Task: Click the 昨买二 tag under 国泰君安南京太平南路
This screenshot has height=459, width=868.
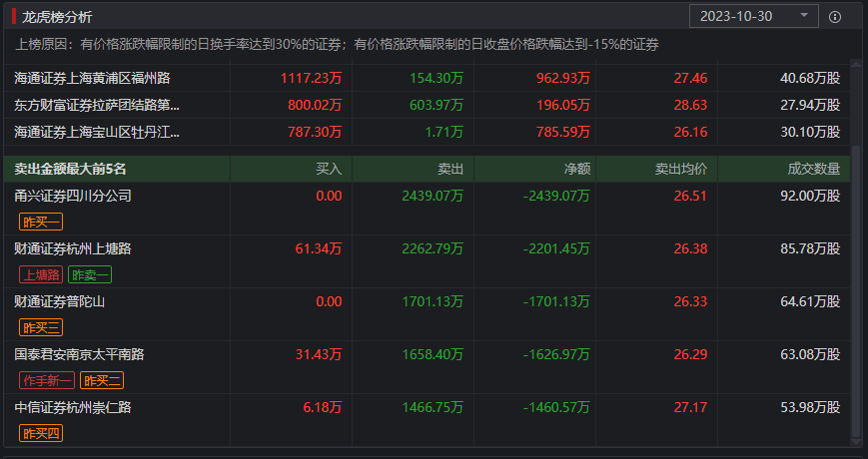Action: pos(102,380)
